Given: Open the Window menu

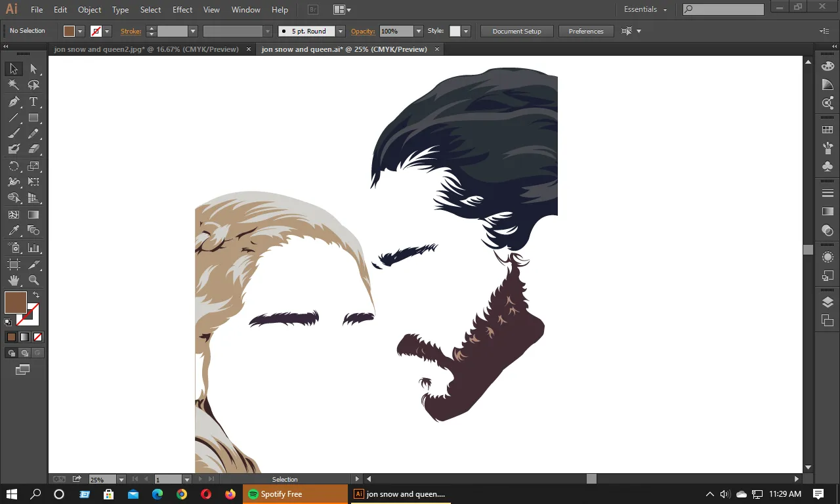Looking at the screenshot, I should click(x=246, y=10).
